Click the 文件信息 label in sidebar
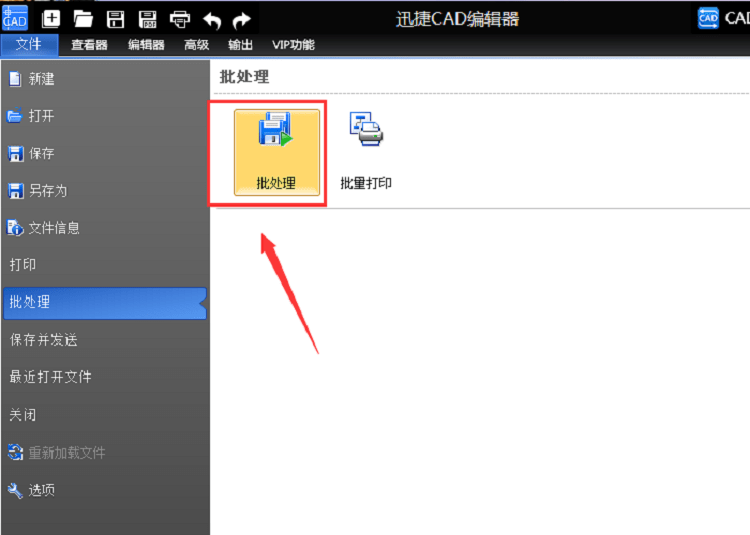The height and width of the screenshot is (535, 750). click(x=54, y=228)
